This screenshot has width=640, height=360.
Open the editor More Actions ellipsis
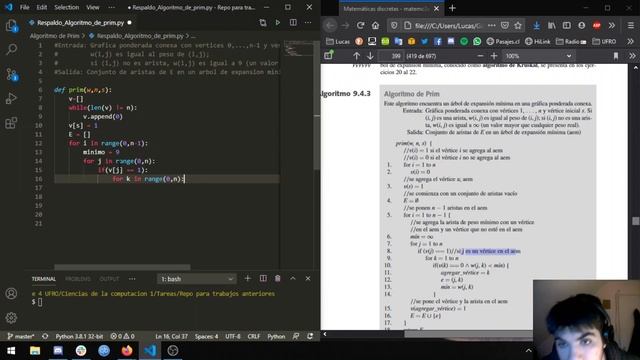[308, 22]
